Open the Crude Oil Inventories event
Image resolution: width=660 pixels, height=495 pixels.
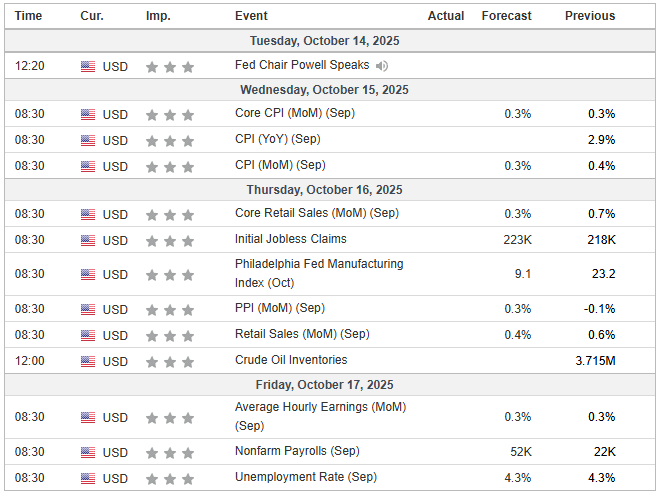pyautogui.click(x=291, y=361)
